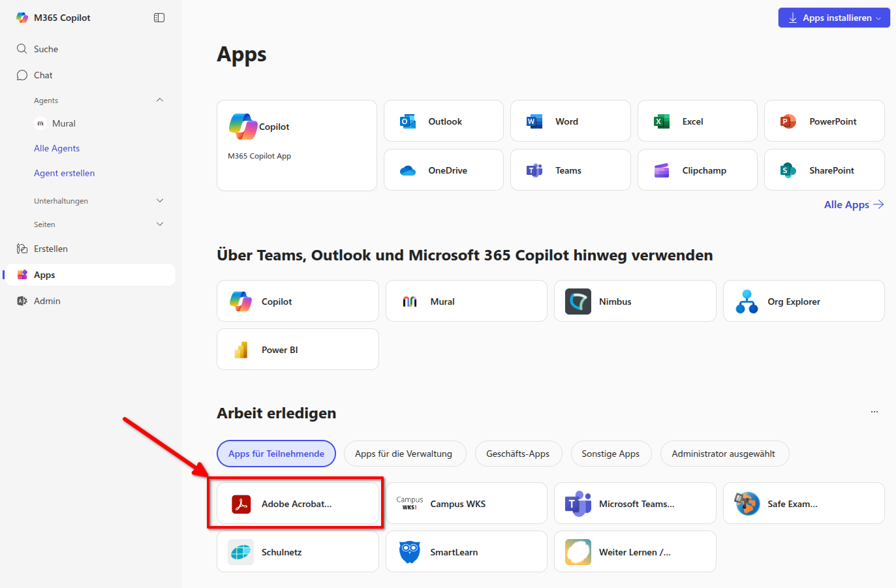Click the Power BI label text
This screenshot has width=896, height=588.
coord(280,350)
